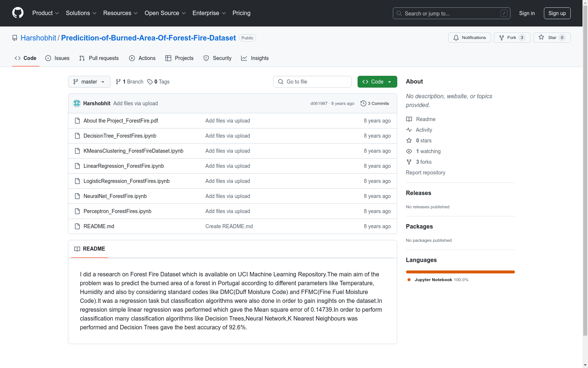588x368 pixels.
Task: Open the green Code dropdown
Action: click(x=377, y=82)
